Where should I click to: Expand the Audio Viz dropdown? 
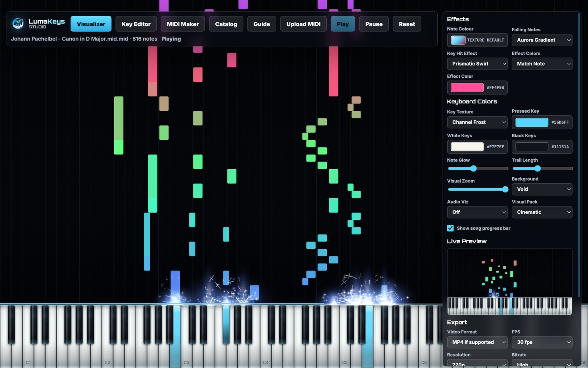coord(477,212)
